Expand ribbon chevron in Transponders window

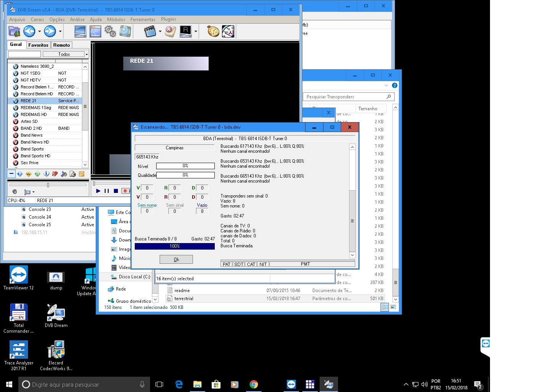tap(386, 85)
